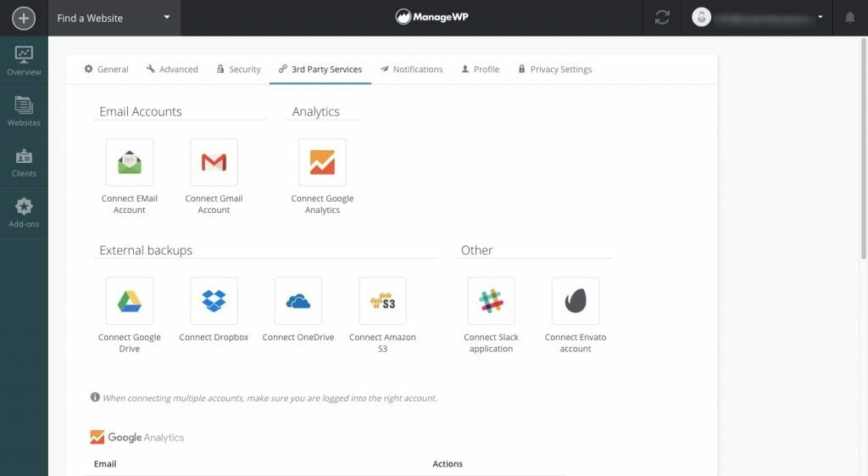
Task: Switch to the Profile tab
Action: [481, 70]
